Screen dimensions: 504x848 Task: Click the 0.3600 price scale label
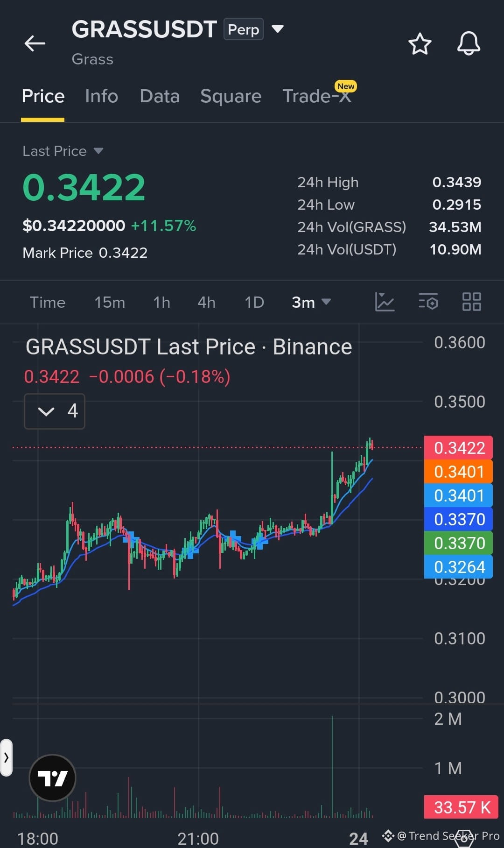[460, 342]
